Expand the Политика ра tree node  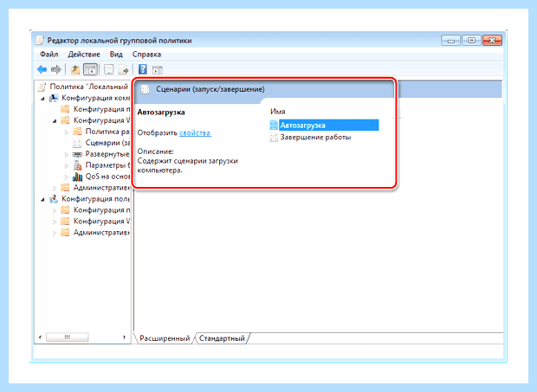coord(67,132)
